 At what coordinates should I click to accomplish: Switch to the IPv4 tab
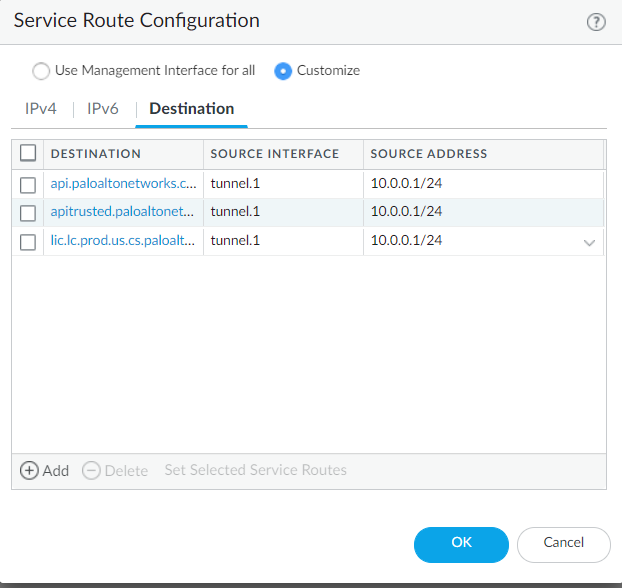(43, 109)
